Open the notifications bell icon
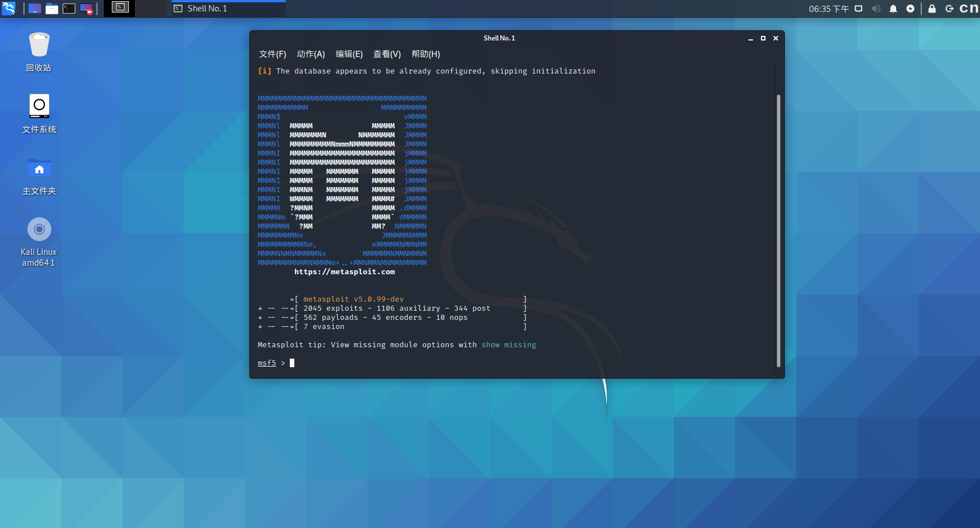This screenshot has width=980, height=528. click(x=893, y=9)
